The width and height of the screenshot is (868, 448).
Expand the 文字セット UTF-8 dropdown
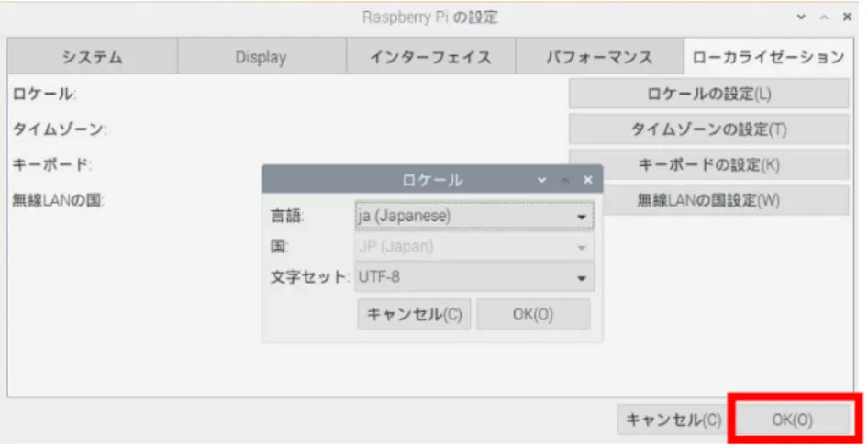coord(474,277)
